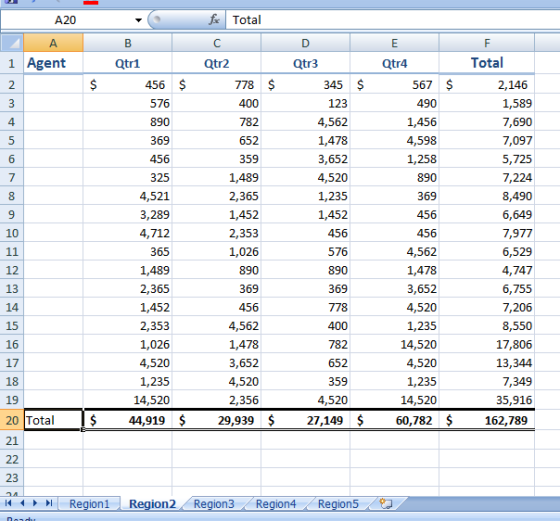Select column C header

[x=216, y=43]
